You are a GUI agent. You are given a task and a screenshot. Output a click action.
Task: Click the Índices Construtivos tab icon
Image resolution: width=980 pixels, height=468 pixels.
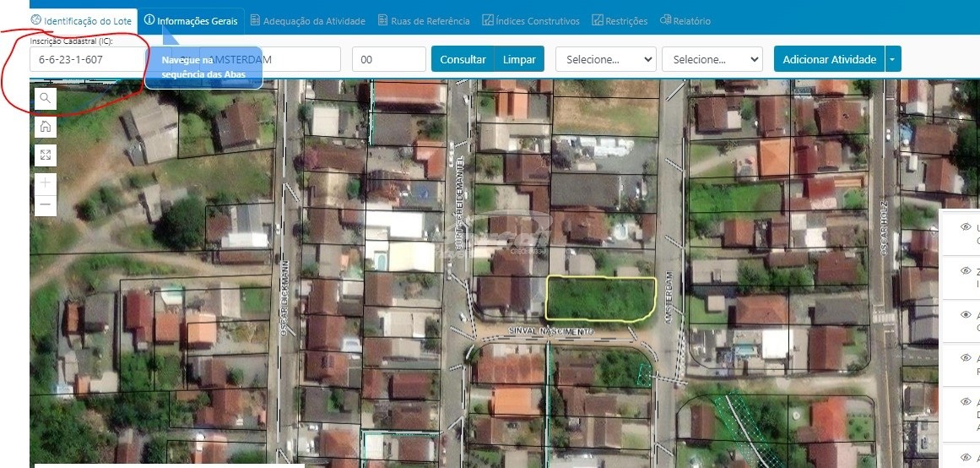click(x=488, y=20)
